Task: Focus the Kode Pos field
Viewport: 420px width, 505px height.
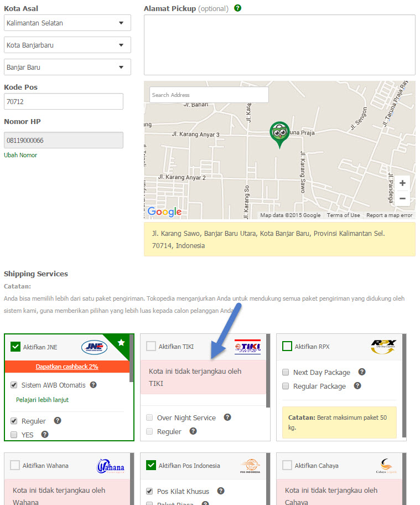Action: tap(64, 101)
